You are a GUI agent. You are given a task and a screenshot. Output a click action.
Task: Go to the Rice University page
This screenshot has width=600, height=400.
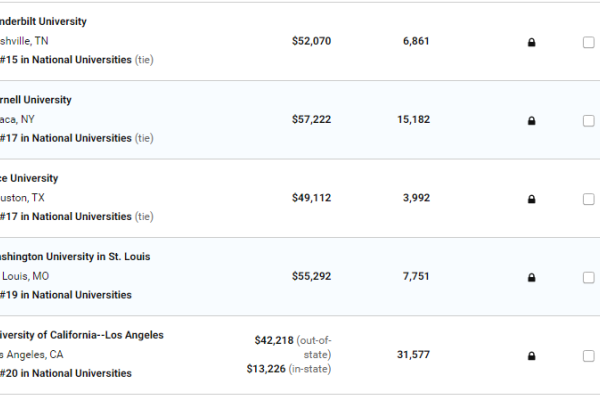tap(30, 178)
